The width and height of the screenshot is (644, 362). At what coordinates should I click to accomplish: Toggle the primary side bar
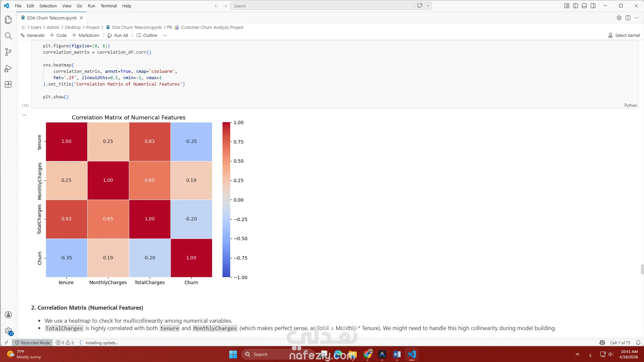click(x=576, y=6)
